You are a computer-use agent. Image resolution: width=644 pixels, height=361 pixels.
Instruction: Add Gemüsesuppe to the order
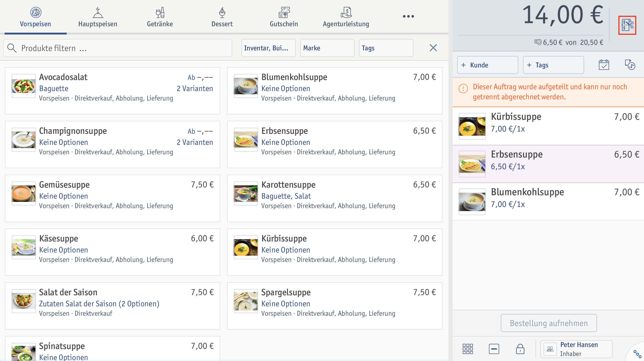pyautogui.click(x=112, y=198)
